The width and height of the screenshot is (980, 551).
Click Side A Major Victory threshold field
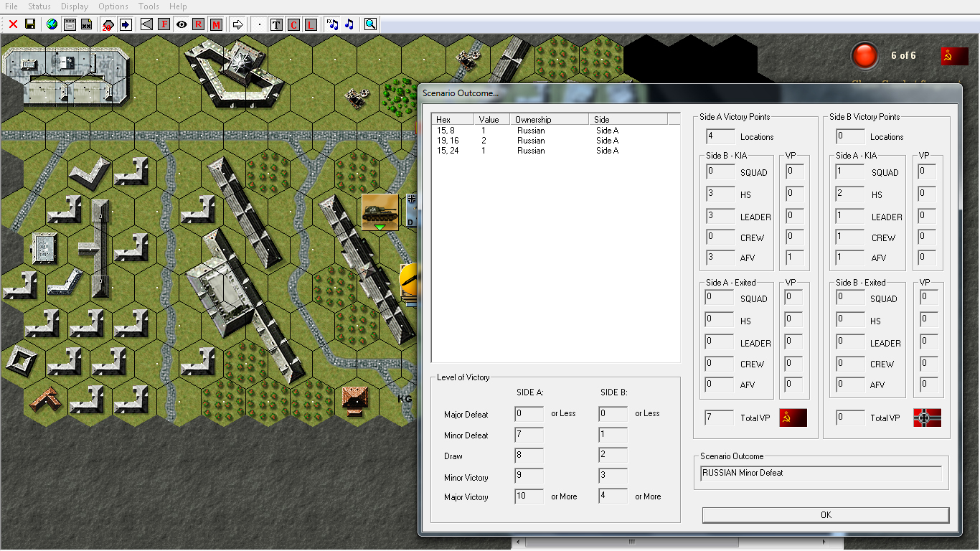pyautogui.click(x=529, y=496)
